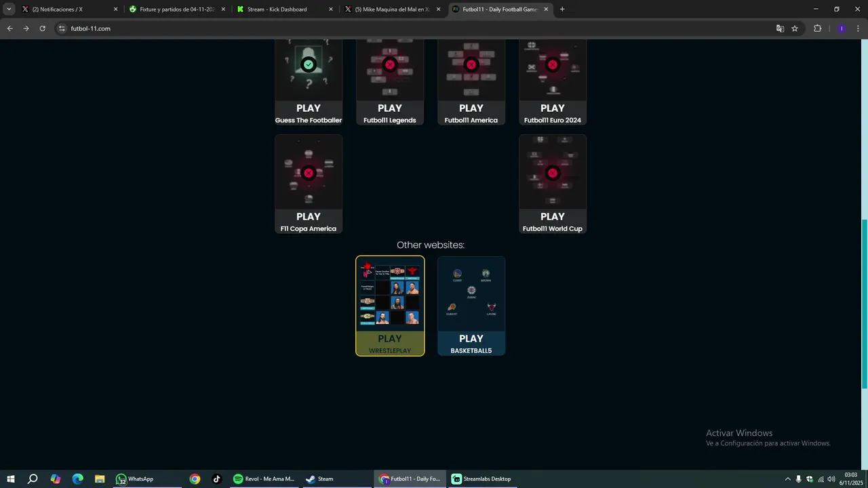Go forward in browser history

point(26,28)
